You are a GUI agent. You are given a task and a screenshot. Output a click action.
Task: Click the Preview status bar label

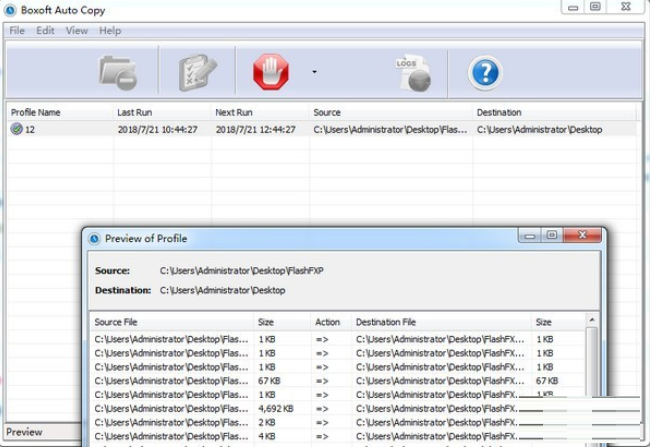(24, 432)
